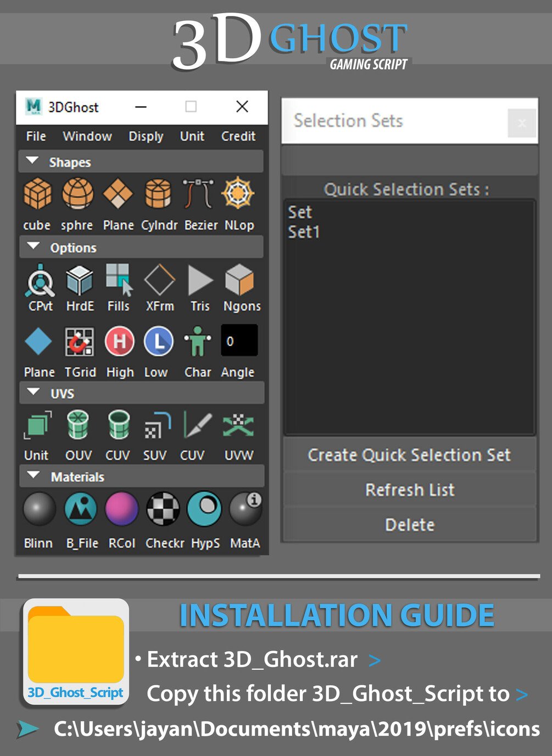Apply the Blinn material
The height and width of the screenshot is (756, 552).
tap(40, 509)
